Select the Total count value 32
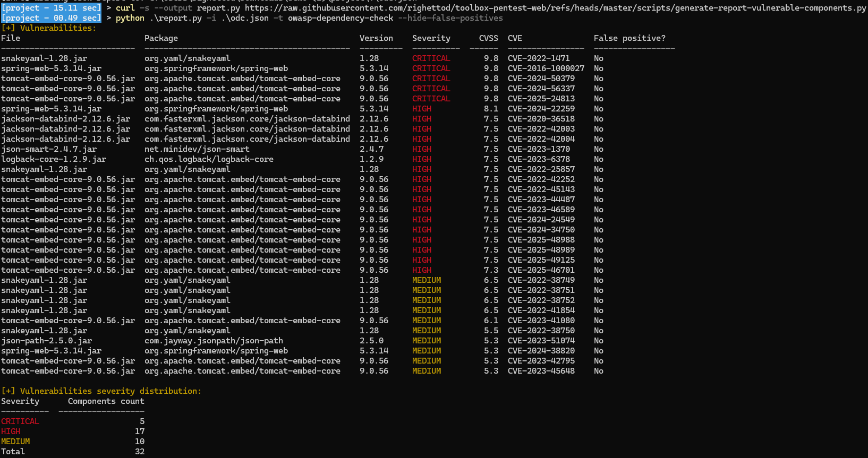Viewport: 868px width, 458px height. coord(140,452)
